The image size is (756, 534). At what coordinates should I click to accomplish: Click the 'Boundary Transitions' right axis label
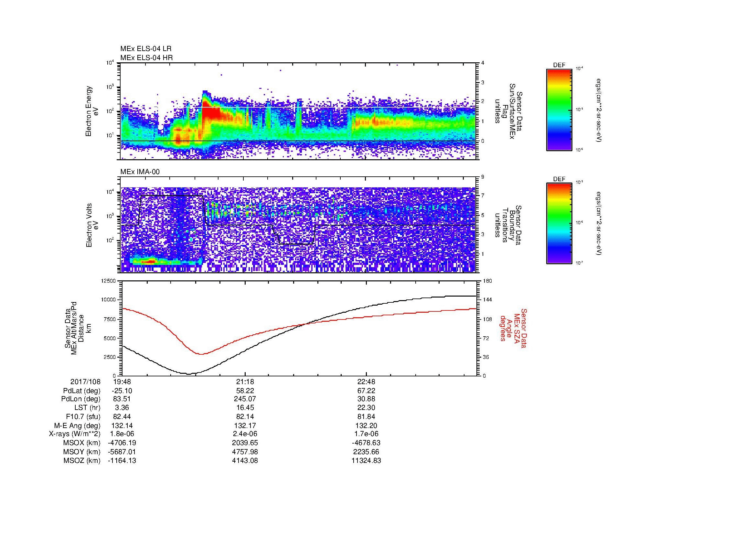pyautogui.click(x=509, y=225)
